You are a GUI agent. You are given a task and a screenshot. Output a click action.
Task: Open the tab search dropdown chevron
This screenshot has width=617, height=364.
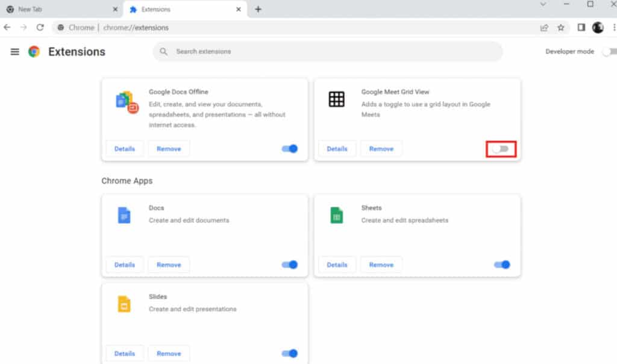[543, 5]
